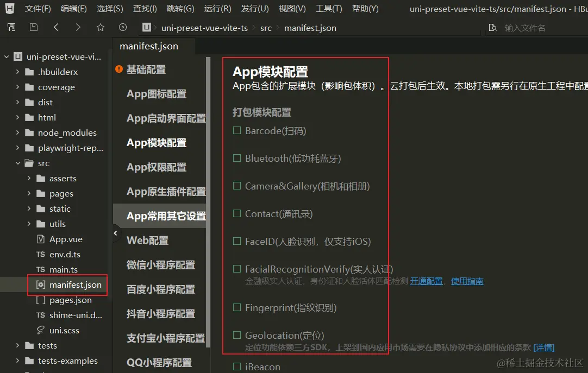The height and width of the screenshot is (373, 588).
Task: Expand the utils folder
Action: pyautogui.click(x=29, y=224)
